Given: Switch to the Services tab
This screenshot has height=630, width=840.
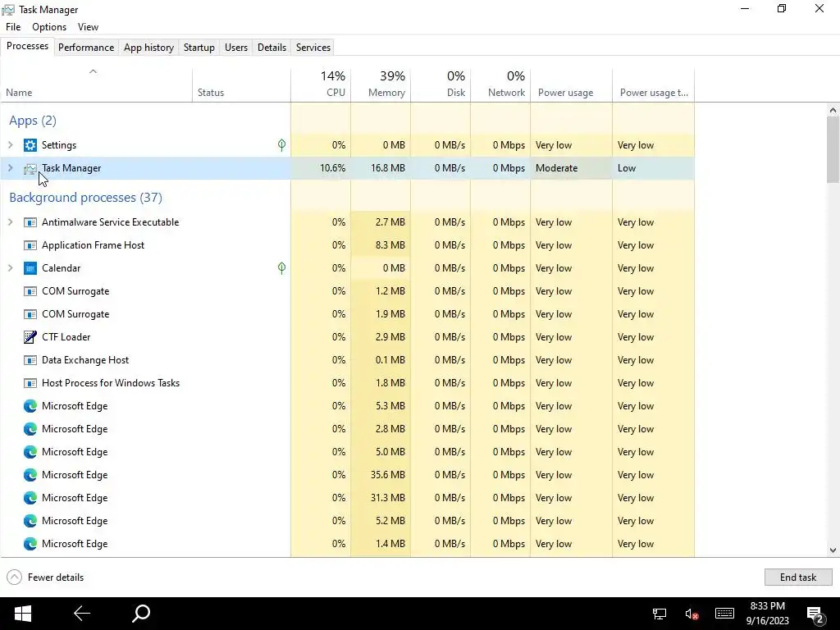Looking at the screenshot, I should click(313, 47).
